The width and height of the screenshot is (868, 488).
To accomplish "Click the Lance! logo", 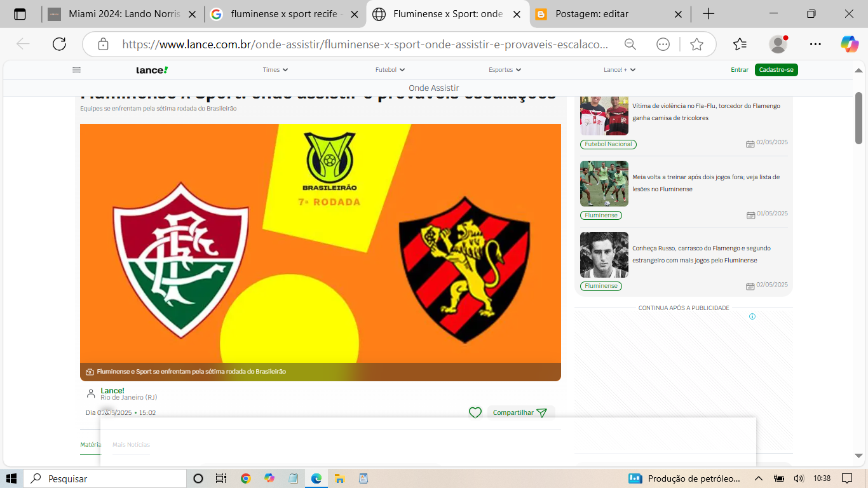I will 152,70.
